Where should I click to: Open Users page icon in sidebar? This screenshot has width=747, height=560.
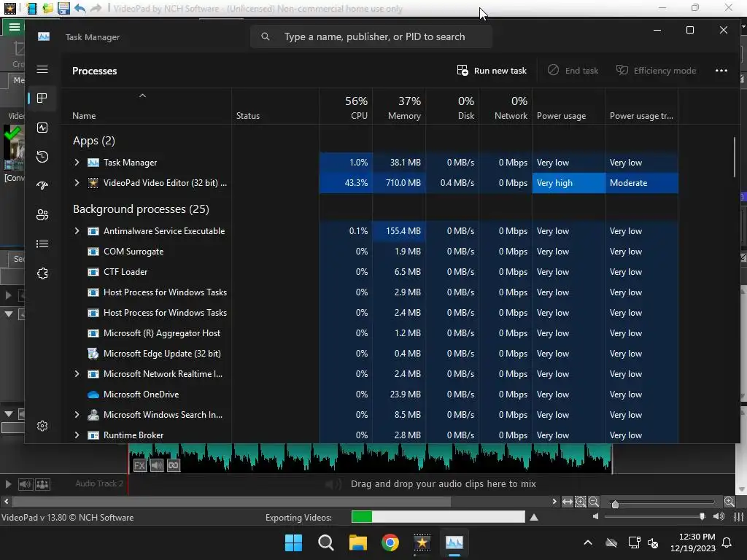(x=42, y=215)
